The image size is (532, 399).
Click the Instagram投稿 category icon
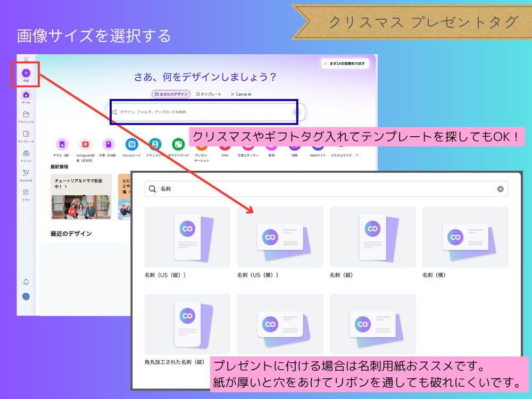[x=84, y=144]
